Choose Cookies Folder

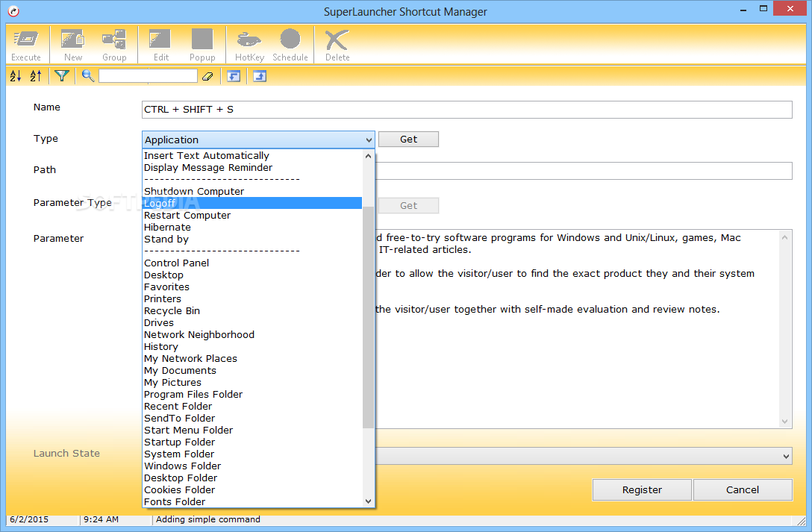[253, 489]
